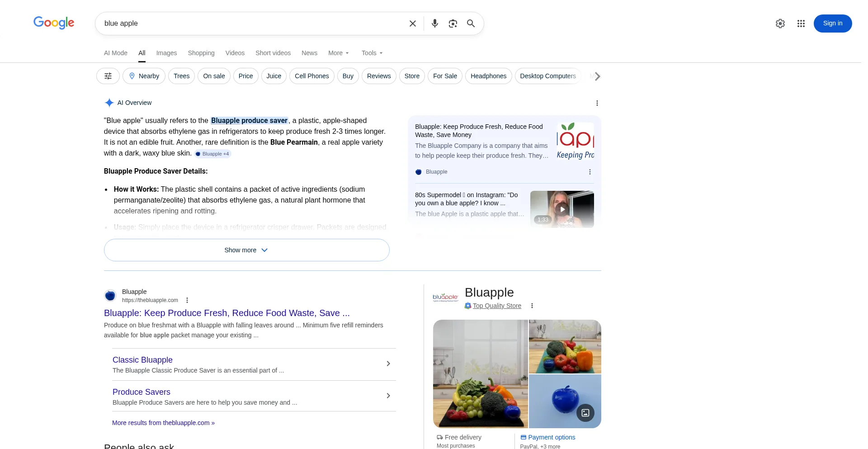
Task: Open Search by image camera icon
Action: 453,24
